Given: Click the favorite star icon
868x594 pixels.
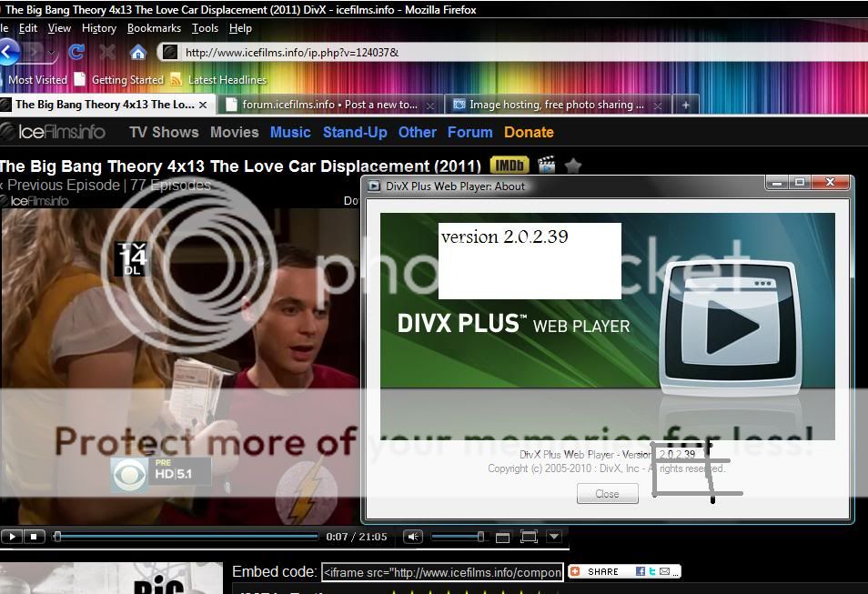Looking at the screenshot, I should (573, 166).
